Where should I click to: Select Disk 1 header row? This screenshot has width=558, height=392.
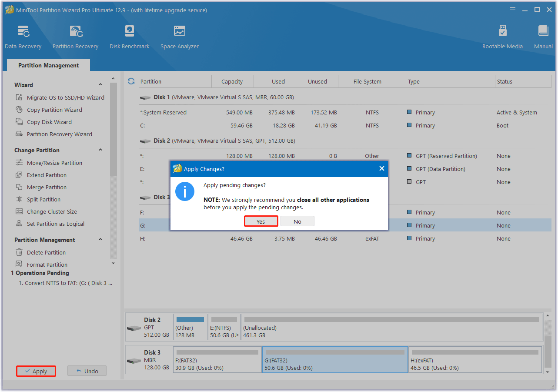point(346,97)
